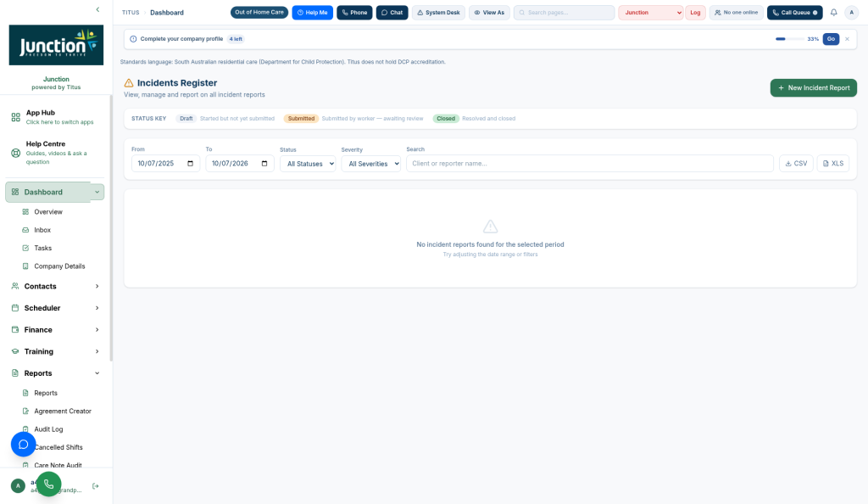Click the Phone button in top bar
This screenshot has height=504, width=868.
point(354,12)
